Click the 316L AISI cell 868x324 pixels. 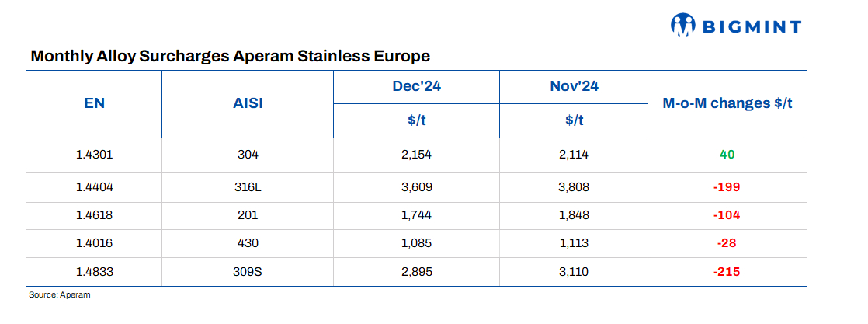248,187
